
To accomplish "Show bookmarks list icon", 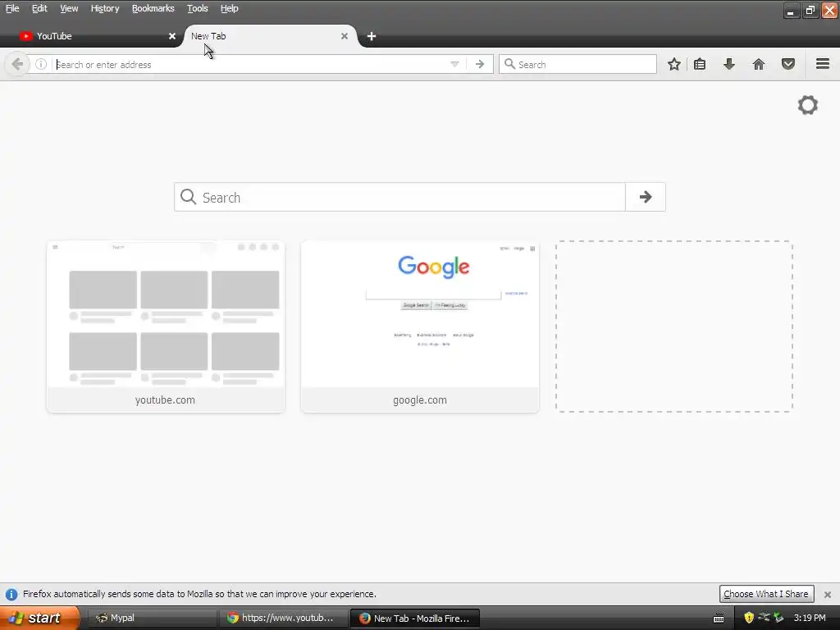I will [x=699, y=64].
